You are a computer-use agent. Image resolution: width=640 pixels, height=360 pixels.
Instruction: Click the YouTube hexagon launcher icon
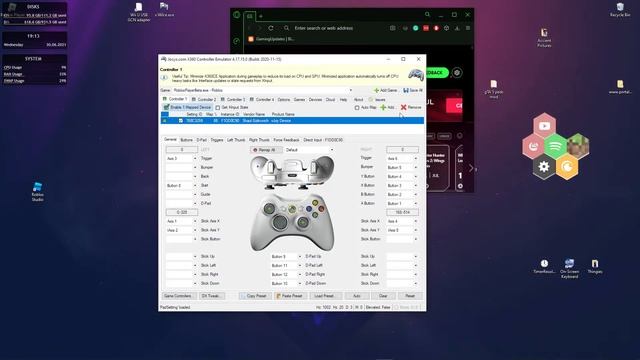point(544,126)
